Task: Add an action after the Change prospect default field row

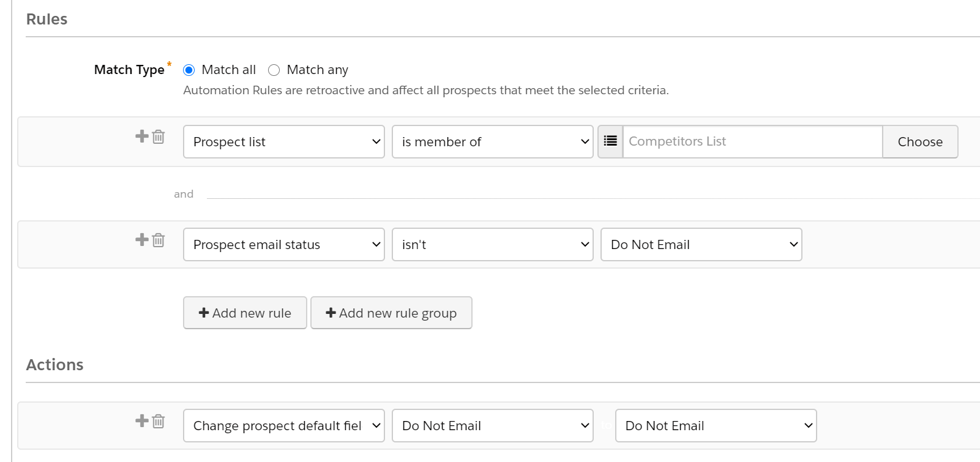Action: coord(142,420)
